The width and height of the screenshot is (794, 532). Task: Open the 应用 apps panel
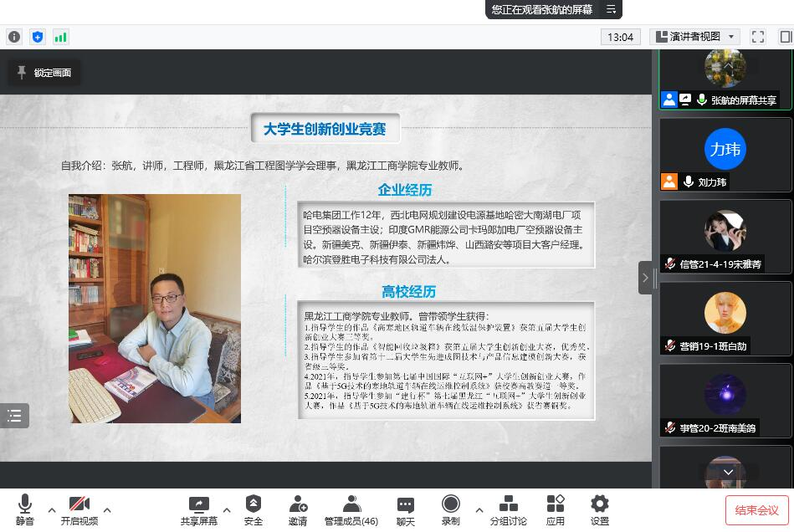556,509
